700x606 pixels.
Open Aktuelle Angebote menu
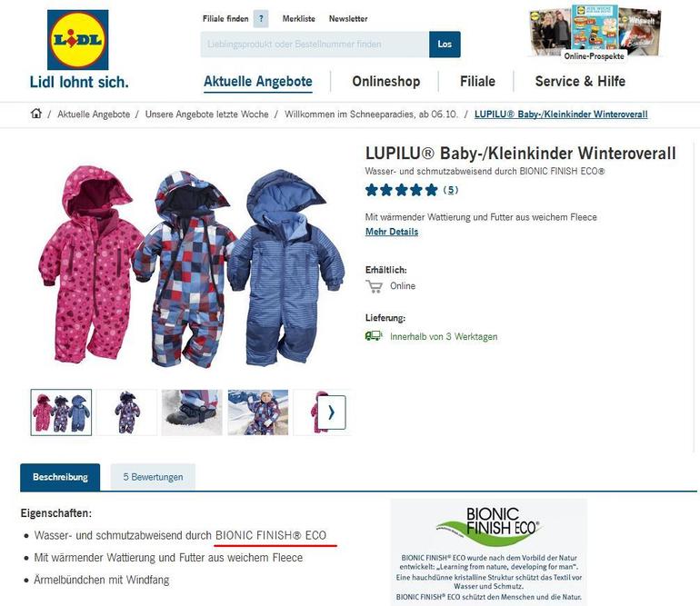[x=258, y=82]
